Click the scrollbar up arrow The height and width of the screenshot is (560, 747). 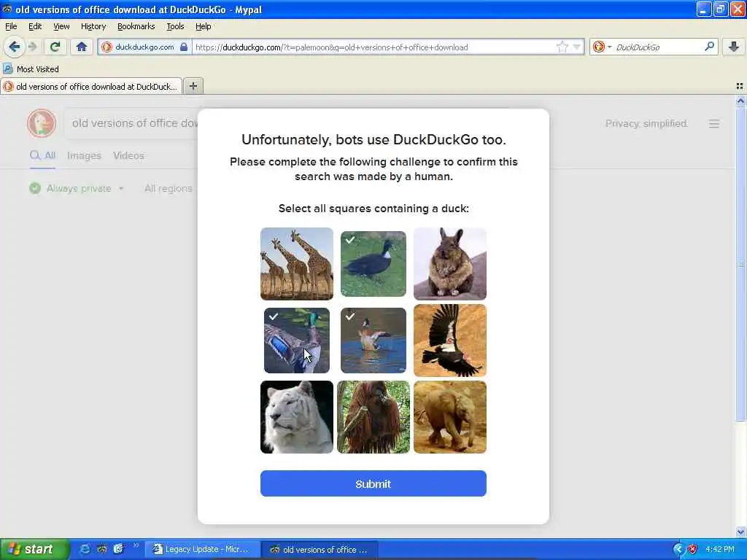click(740, 101)
